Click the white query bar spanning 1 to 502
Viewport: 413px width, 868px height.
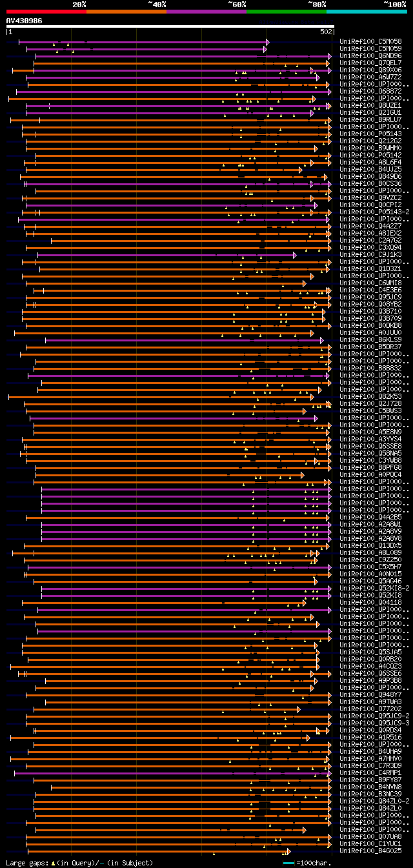pyautogui.click(x=170, y=26)
